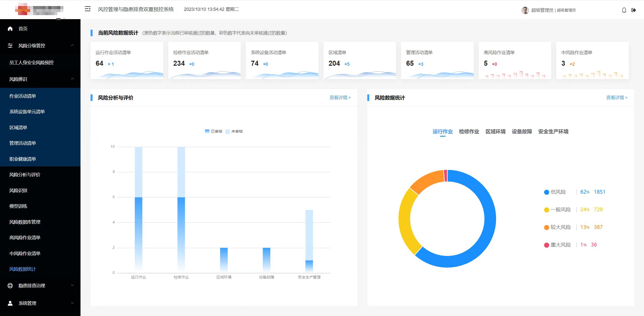
Task: Click the logout icon in header
Action: coord(634,10)
